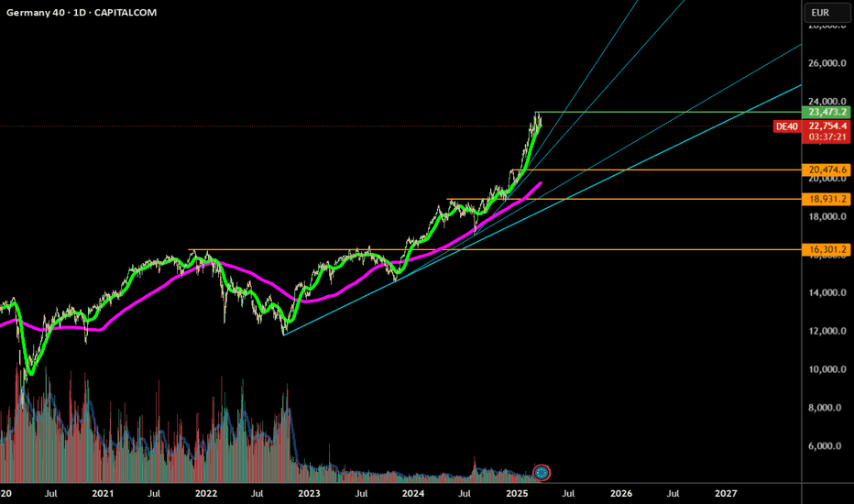Image resolution: width=854 pixels, height=504 pixels.
Task: Select the 20,474.6 orange price label
Action: (827, 170)
